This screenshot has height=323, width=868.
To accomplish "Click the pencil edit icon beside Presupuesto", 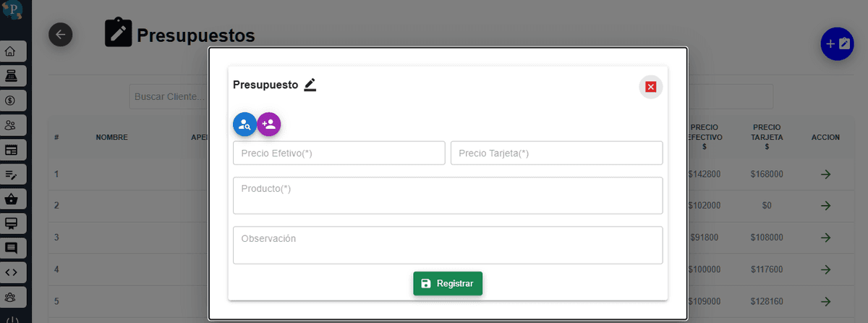I will (x=310, y=85).
